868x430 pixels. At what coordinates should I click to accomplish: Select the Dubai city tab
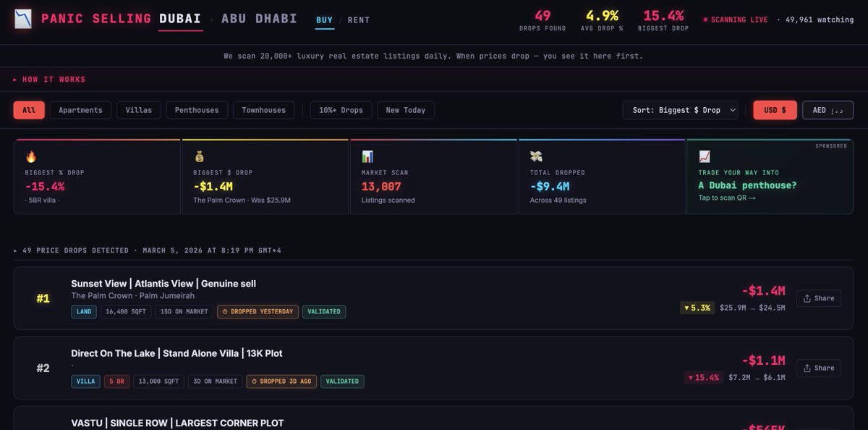click(180, 19)
